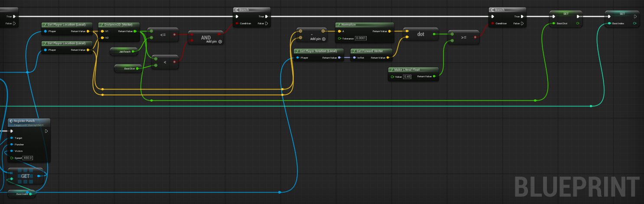
Task: Select the less-than (<) comparison node
Action: click(x=165, y=62)
